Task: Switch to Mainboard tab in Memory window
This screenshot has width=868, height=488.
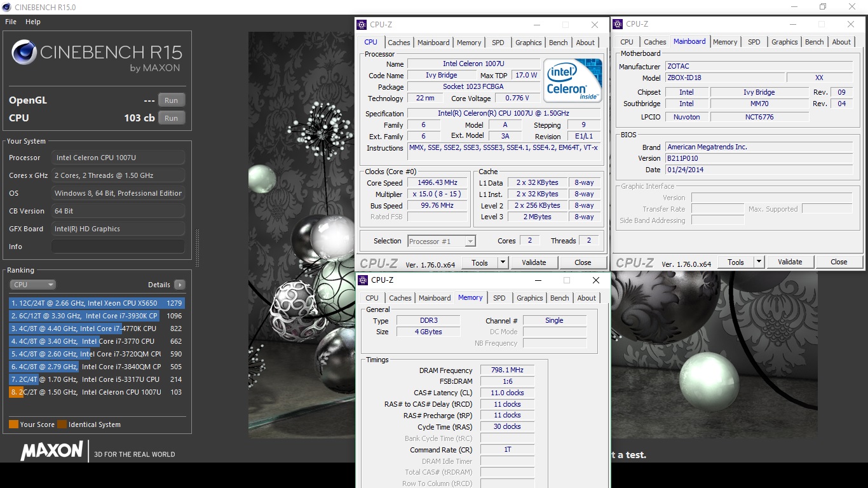Action: [x=435, y=298]
